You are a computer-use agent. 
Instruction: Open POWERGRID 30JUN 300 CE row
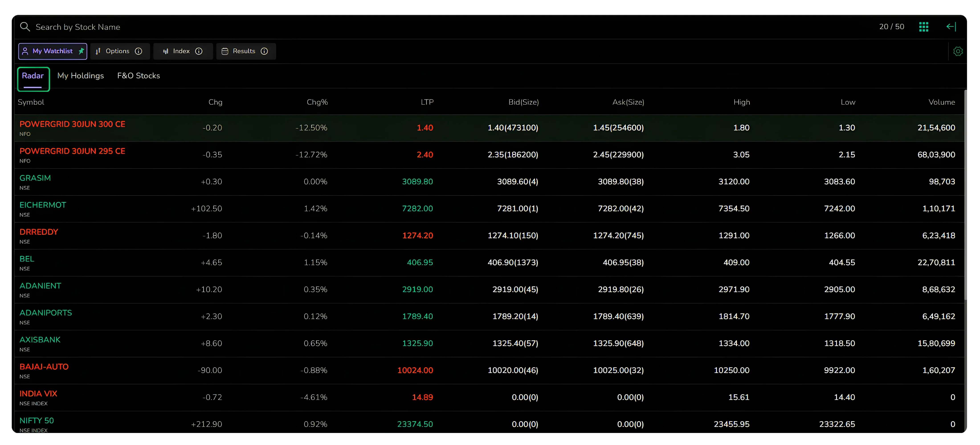[489, 128]
